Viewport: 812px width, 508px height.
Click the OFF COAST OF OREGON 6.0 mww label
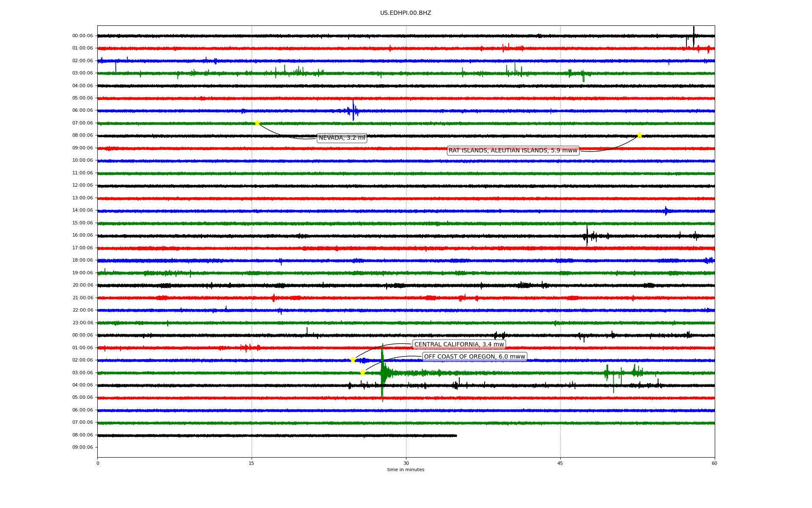click(x=475, y=356)
